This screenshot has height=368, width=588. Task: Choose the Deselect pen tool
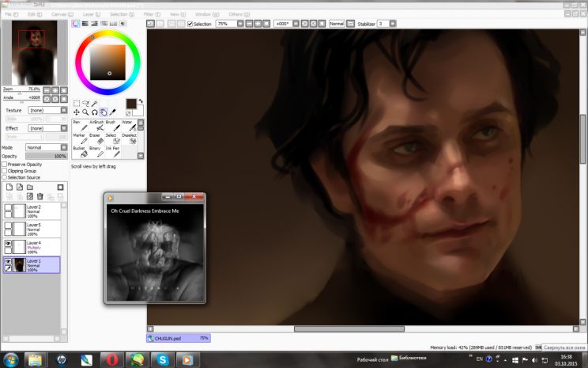[129, 138]
